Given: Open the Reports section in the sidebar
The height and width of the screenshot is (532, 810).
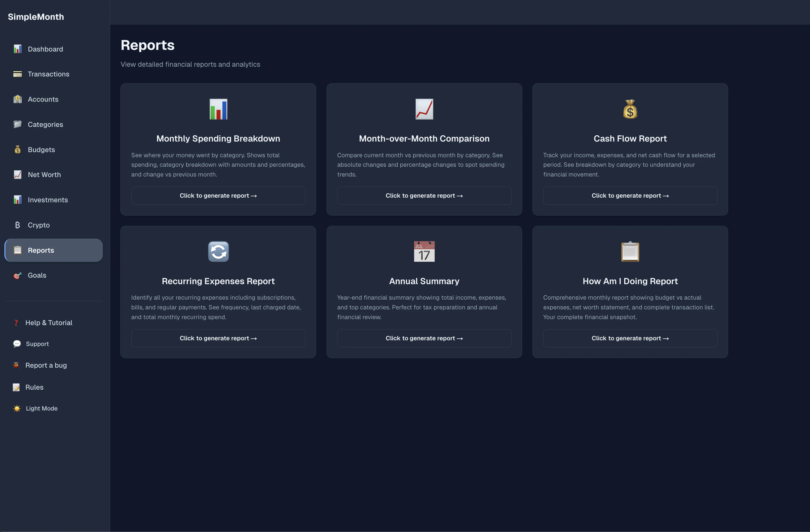Looking at the screenshot, I should [x=41, y=250].
